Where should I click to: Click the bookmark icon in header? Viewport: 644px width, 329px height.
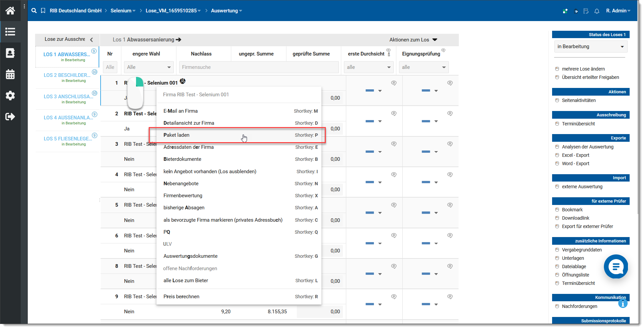click(x=43, y=11)
